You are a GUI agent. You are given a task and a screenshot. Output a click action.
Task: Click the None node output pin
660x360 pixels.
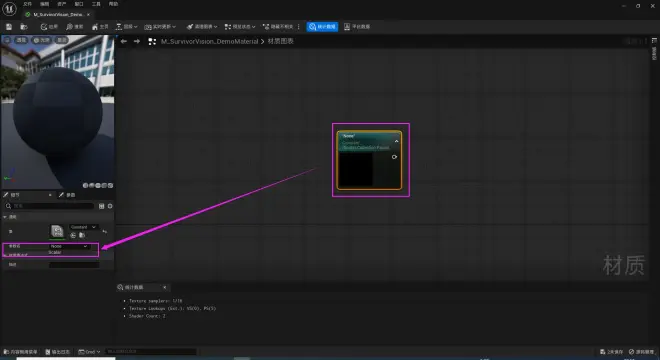[x=394, y=157]
